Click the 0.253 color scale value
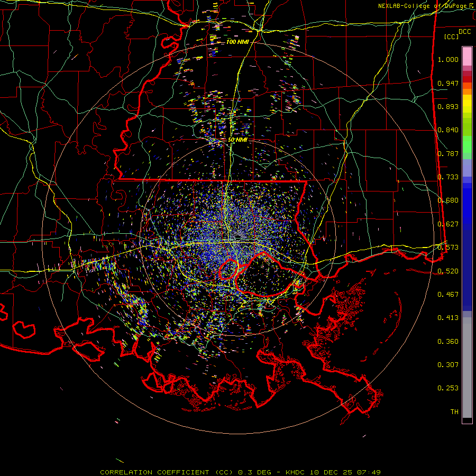 click(448, 388)
